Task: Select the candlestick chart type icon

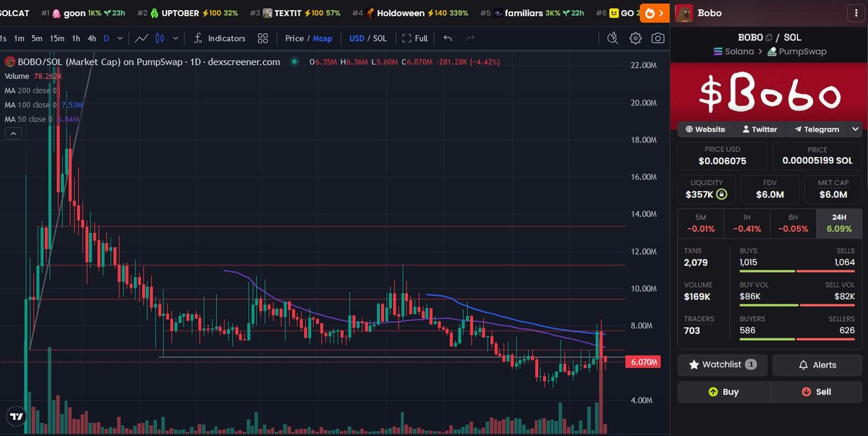Action: pos(161,38)
